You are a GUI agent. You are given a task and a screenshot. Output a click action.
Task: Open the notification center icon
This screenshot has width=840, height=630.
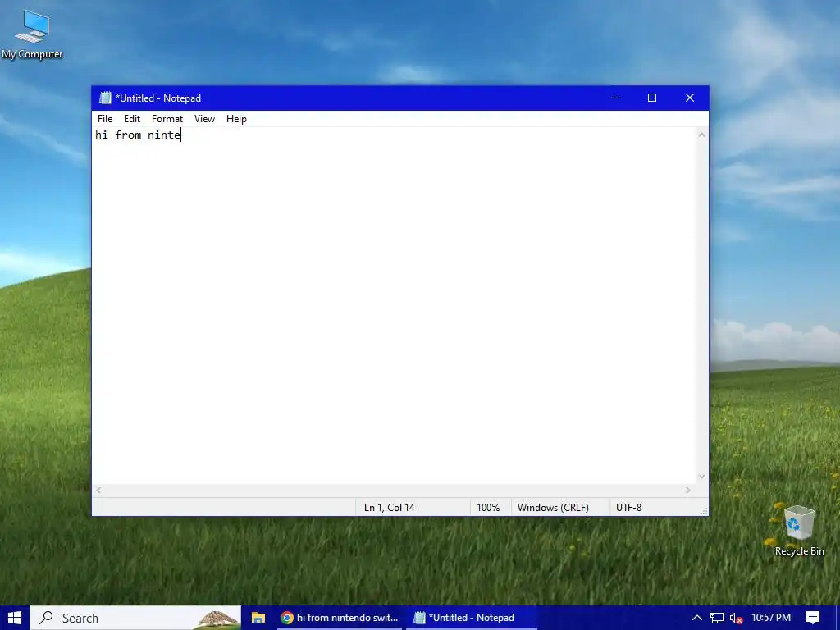(813, 618)
